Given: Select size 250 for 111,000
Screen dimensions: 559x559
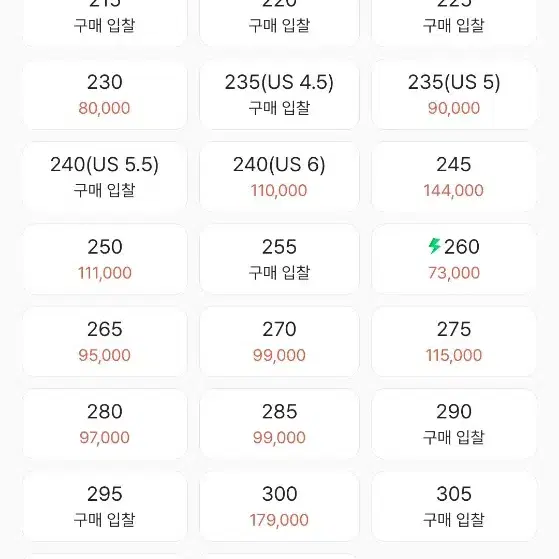Looking at the screenshot, I should tap(105, 260).
